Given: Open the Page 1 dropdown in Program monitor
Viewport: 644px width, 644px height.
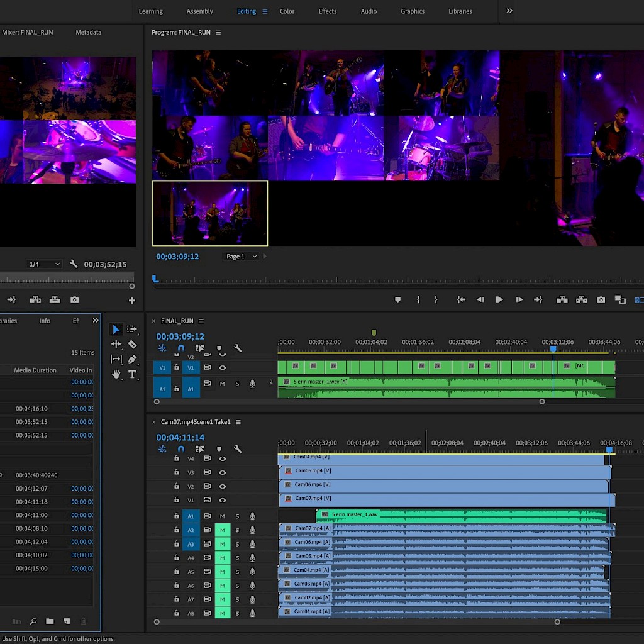Looking at the screenshot, I should [x=242, y=257].
